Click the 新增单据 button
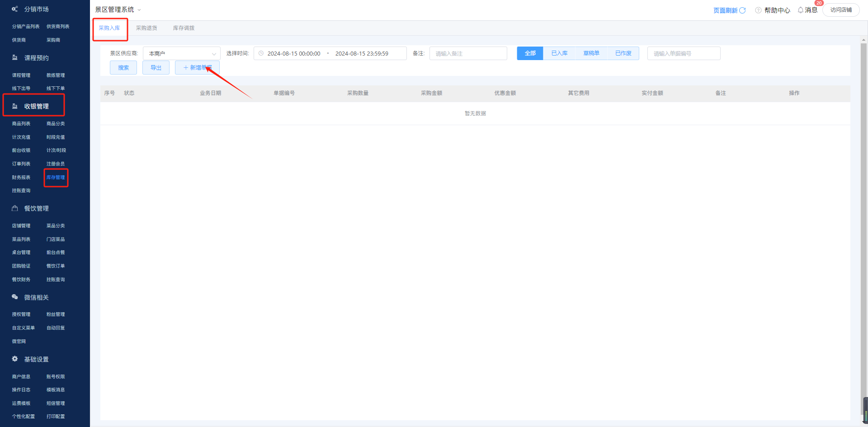Screen dimensions: 868x427 197,68
